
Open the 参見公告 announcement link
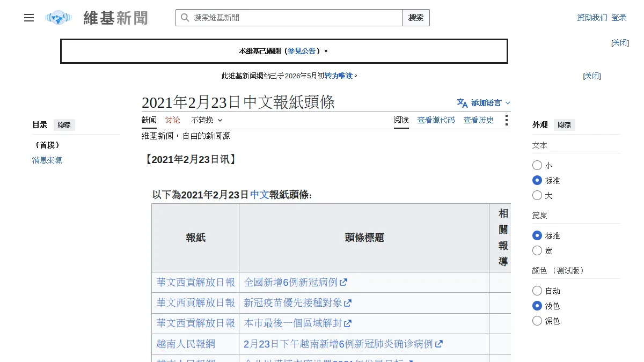click(x=302, y=51)
